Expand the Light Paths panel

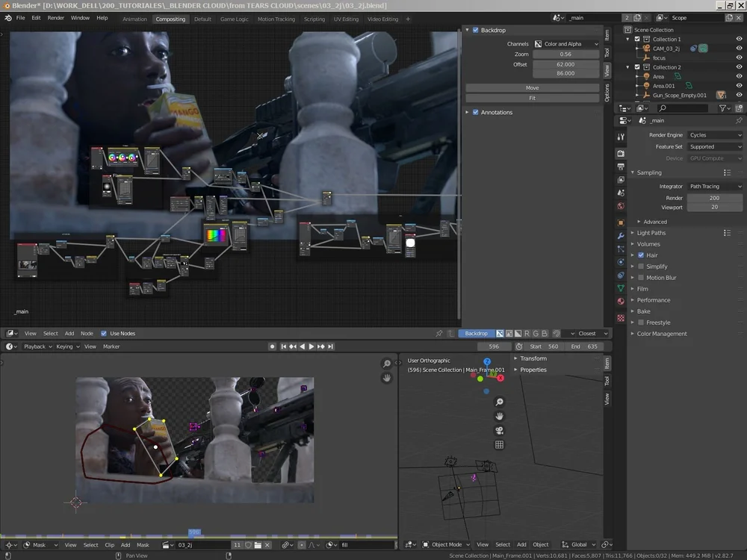651,233
